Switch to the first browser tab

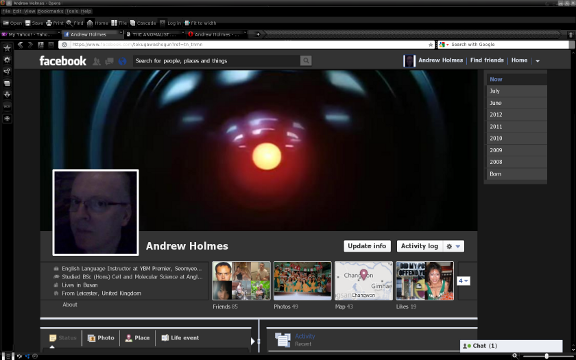pyautogui.click(x=30, y=34)
